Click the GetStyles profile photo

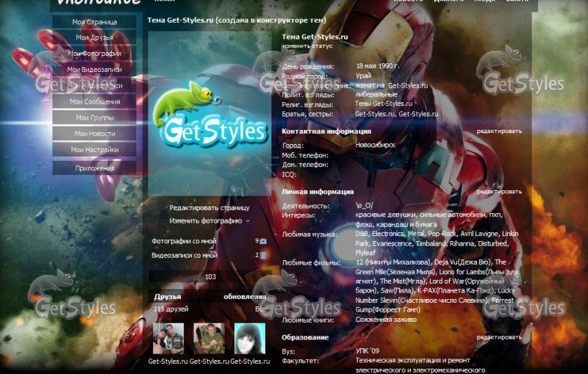point(209,114)
